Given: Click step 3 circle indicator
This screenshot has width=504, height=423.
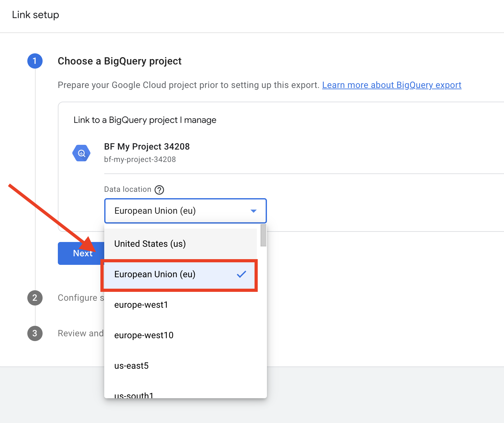Looking at the screenshot, I should (35, 333).
